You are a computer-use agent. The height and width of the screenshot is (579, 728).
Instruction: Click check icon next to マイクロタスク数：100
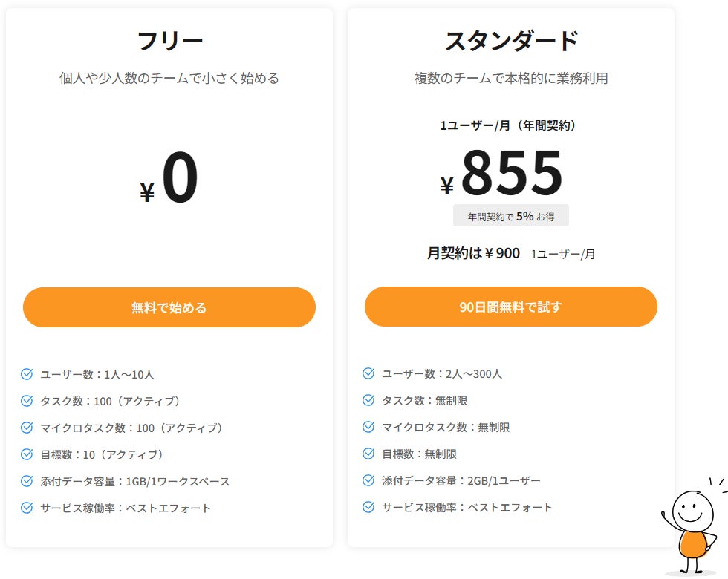[27, 428]
